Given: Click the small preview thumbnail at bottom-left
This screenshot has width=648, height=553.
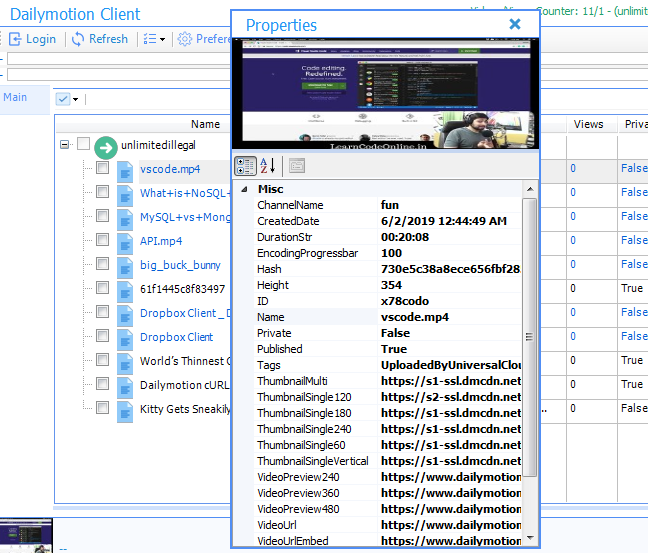Looking at the screenshot, I should point(26,535).
